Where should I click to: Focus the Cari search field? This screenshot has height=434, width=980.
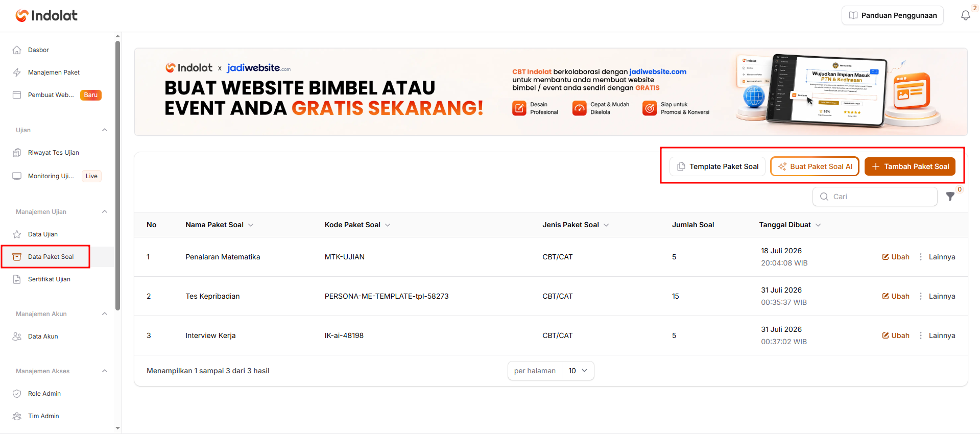pos(875,197)
